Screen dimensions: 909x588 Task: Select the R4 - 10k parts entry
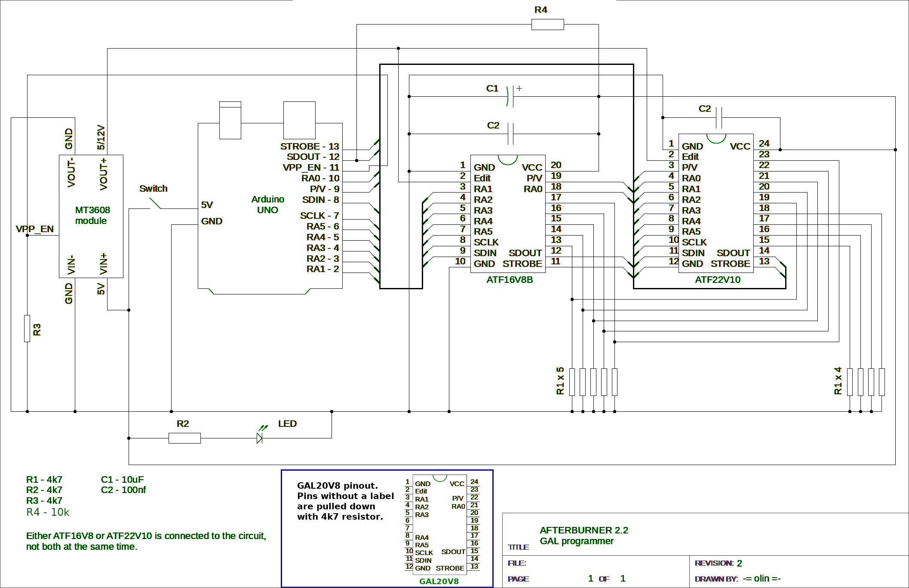point(48,512)
